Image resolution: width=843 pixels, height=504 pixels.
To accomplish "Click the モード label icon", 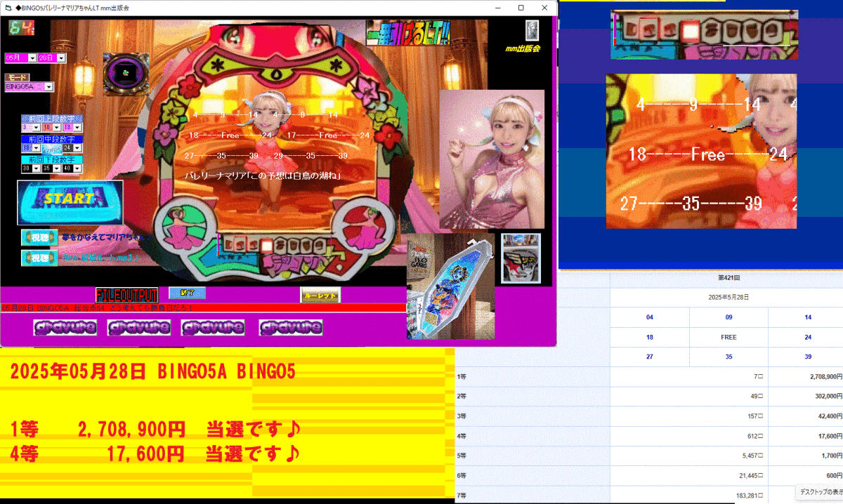I will (18, 77).
